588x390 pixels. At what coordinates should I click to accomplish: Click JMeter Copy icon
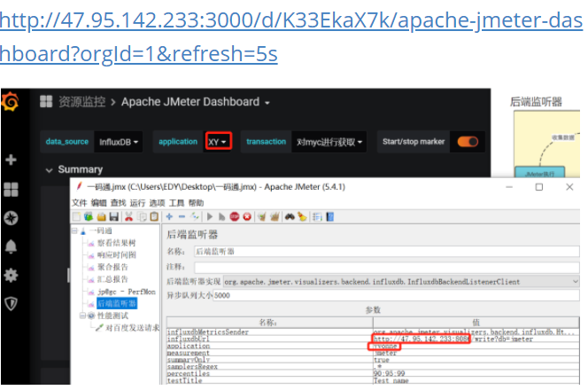click(x=142, y=216)
